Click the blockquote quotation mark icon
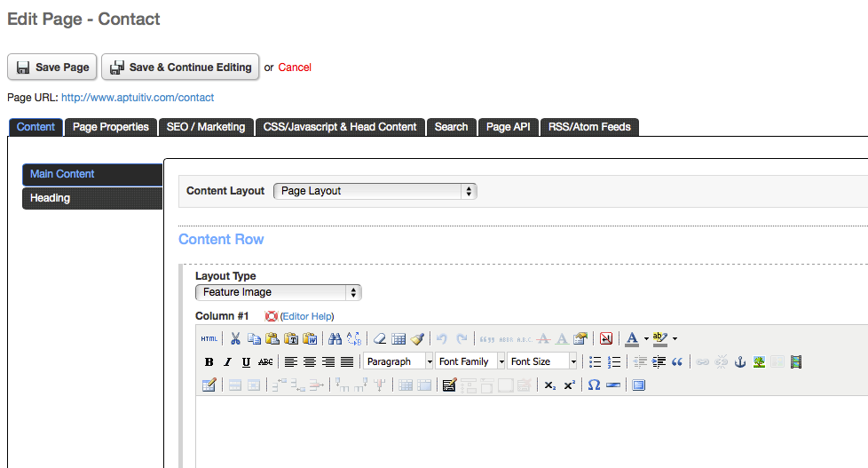868x468 pixels. pos(677,361)
